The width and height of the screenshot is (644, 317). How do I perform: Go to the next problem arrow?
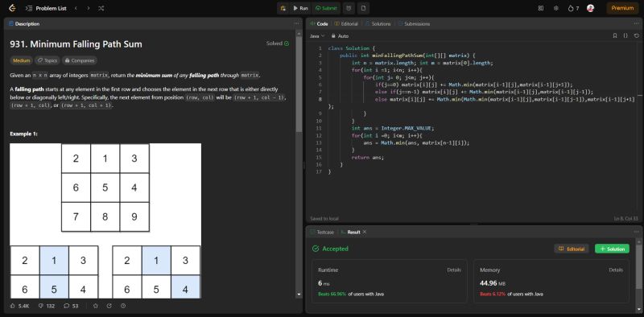tap(89, 8)
